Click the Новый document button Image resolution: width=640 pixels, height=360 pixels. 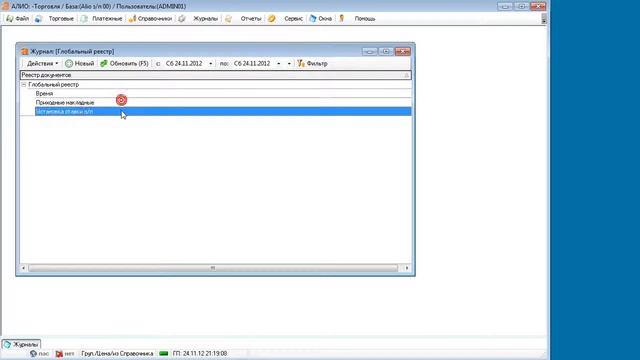click(x=80, y=64)
